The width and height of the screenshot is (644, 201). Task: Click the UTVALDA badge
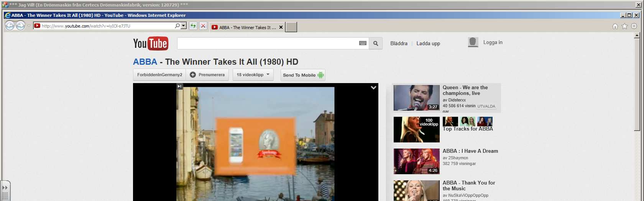click(x=486, y=106)
